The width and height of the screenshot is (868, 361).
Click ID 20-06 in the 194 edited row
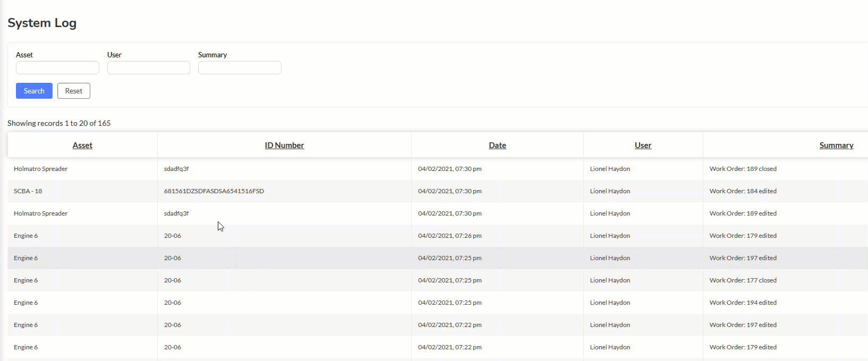(x=173, y=303)
